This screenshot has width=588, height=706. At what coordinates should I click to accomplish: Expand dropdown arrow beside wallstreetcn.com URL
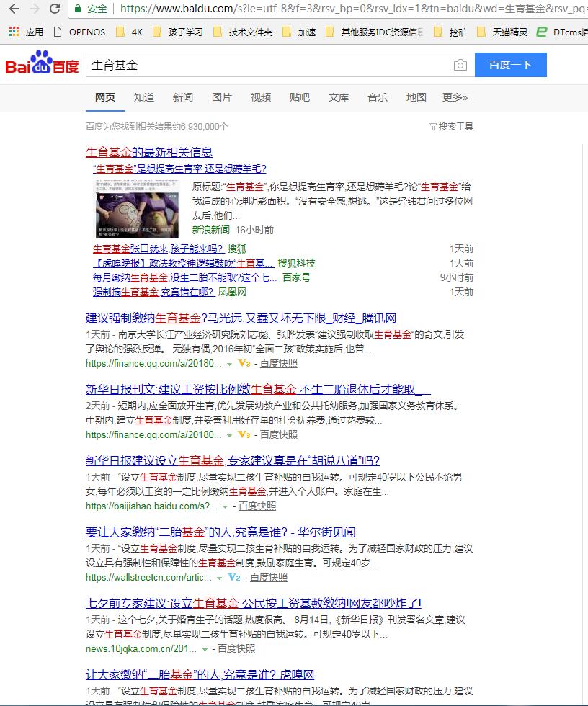click(219, 578)
